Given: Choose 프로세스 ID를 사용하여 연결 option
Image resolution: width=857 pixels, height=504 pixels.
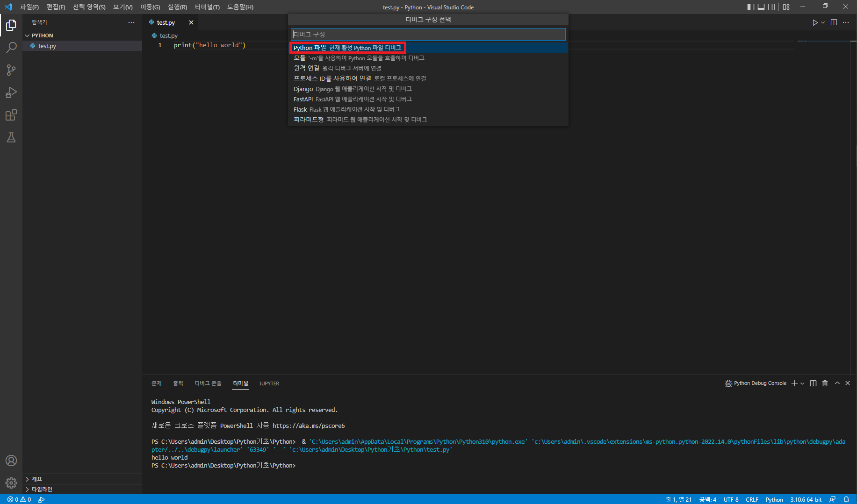Looking at the screenshot, I should pos(428,78).
